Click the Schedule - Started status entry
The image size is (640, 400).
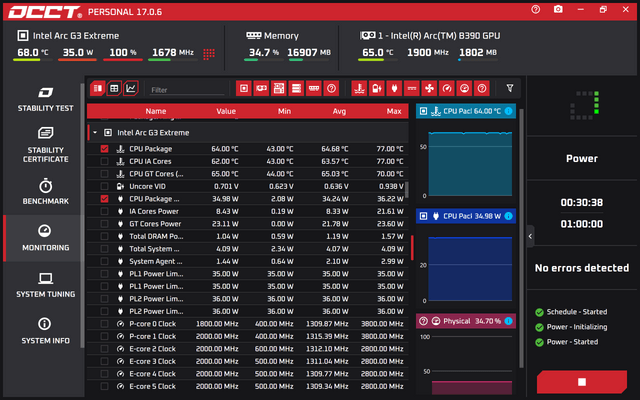click(571, 312)
